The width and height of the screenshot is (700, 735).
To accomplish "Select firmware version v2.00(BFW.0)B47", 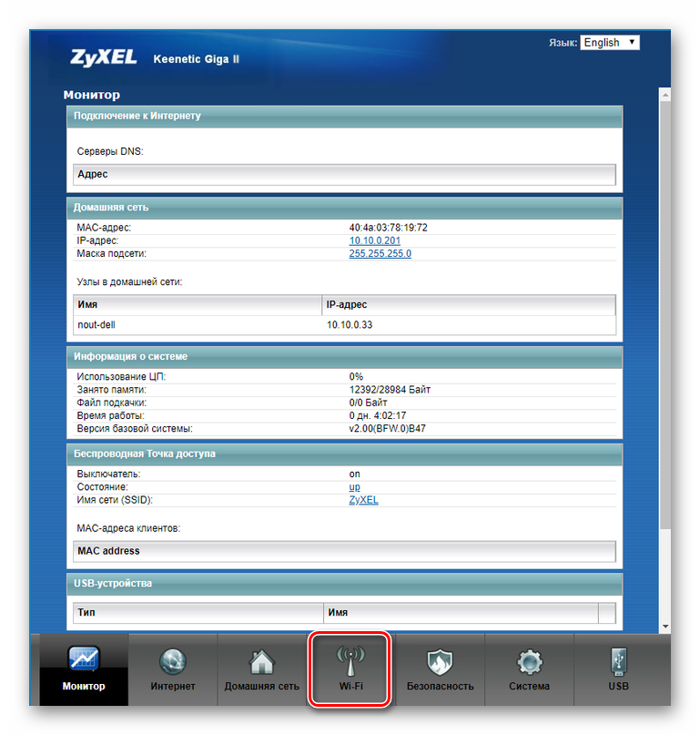I will pos(387,428).
